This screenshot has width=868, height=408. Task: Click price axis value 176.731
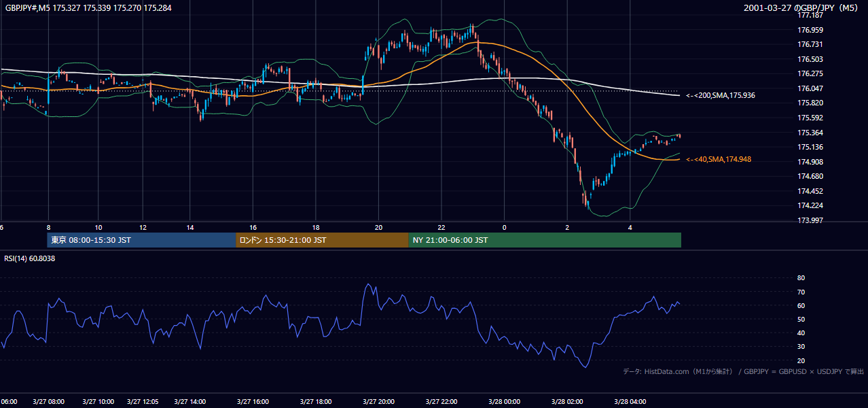tap(810, 44)
